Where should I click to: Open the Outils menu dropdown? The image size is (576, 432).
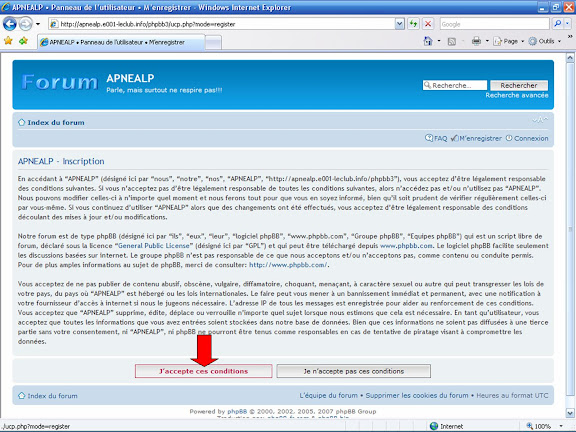[545, 41]
